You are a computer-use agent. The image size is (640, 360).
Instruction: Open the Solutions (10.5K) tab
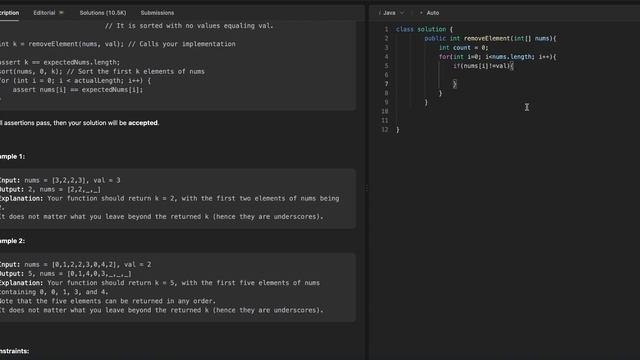[103, 13]
